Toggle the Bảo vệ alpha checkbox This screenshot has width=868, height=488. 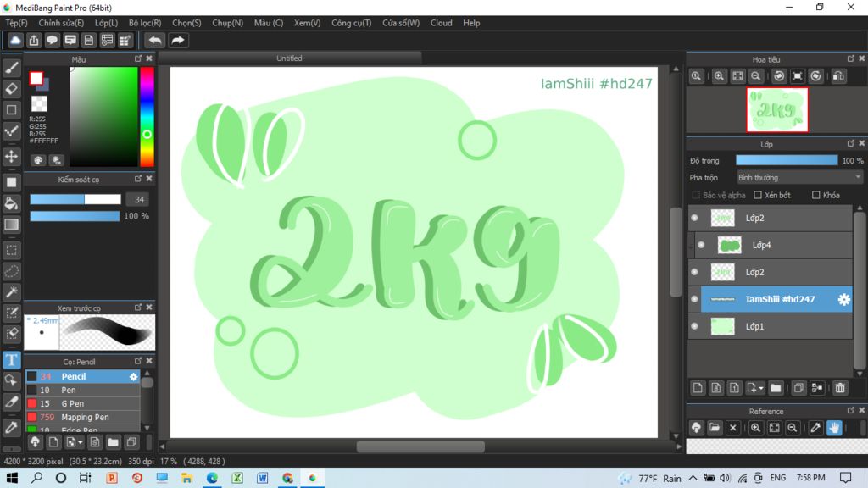click(x=697, y=195)
